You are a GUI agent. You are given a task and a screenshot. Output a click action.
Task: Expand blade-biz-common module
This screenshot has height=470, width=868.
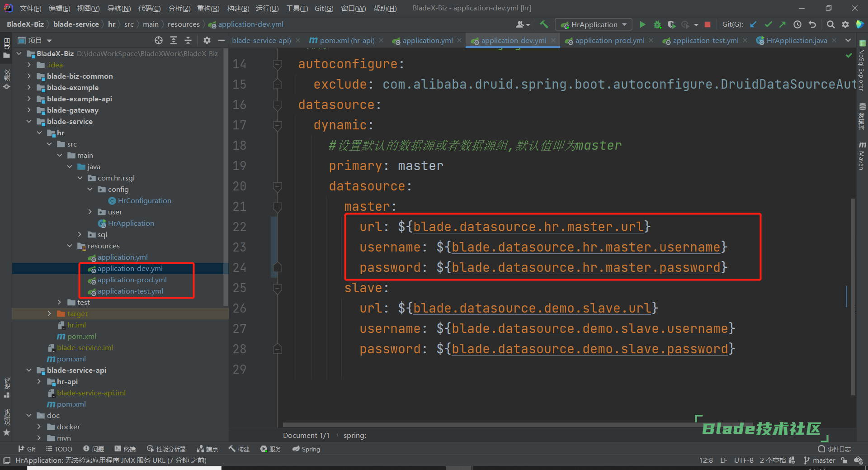[29, 76]
